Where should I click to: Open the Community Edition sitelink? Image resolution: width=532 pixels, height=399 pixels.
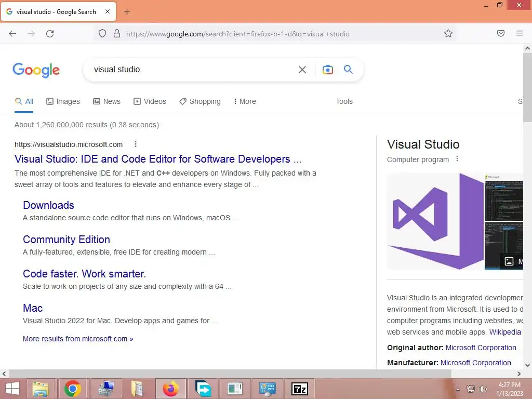pos(66,240)
